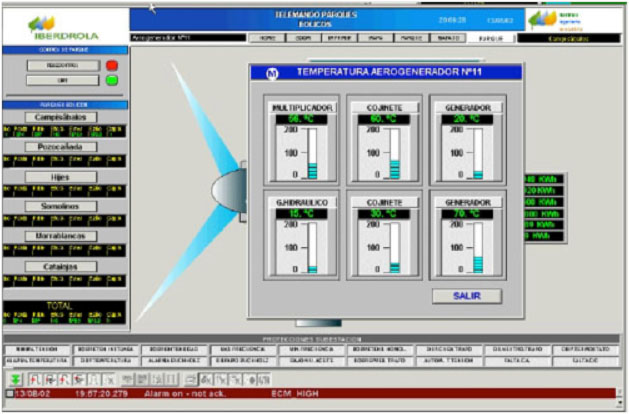This screenshot has width=629, height=414.
Task: Click the 60 °C cojinete readout
Action: tap(384, 119)
